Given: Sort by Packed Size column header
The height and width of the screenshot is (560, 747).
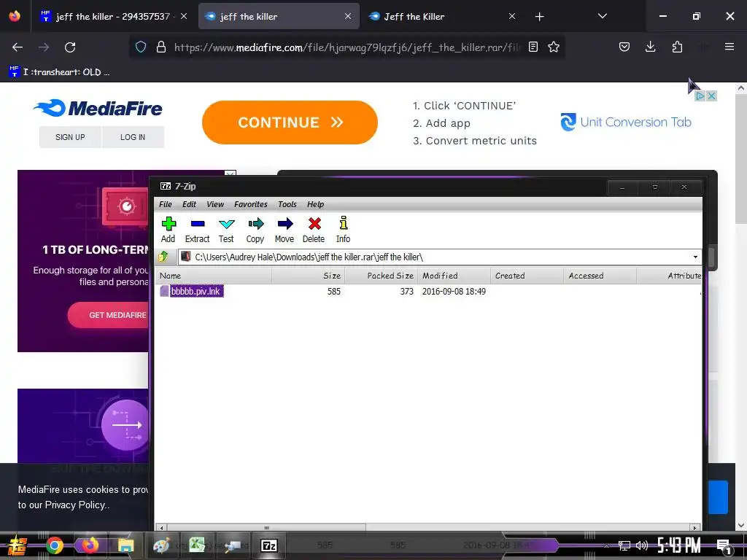Looking at the screenshot, I should pos(381,276).
